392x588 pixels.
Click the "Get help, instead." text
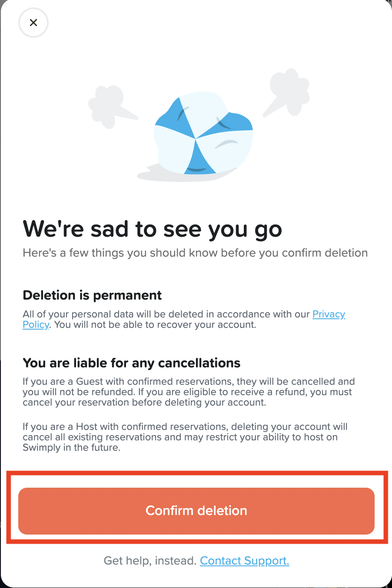coord(150,561)
